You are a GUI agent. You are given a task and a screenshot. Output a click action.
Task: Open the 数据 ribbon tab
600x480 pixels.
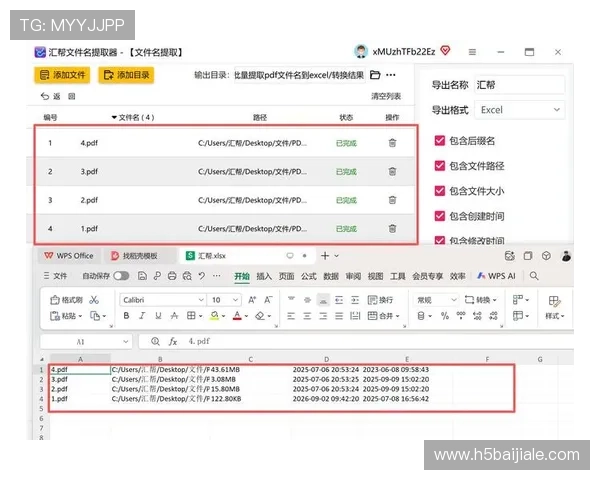click(x=331, y=276)
